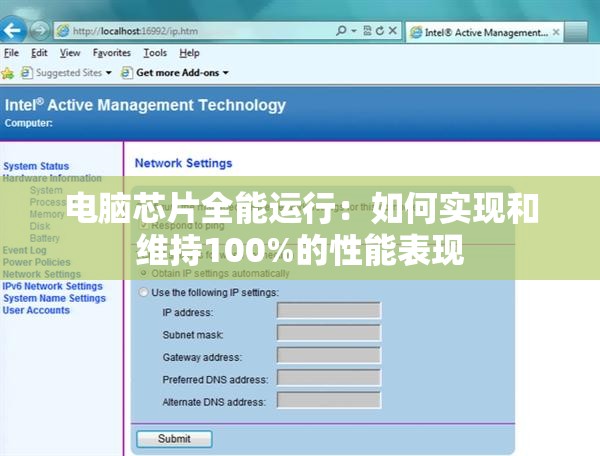Click the Network Settings page heading
The height and width of the screenshot is (456, 600).
[x=184, y=163]
